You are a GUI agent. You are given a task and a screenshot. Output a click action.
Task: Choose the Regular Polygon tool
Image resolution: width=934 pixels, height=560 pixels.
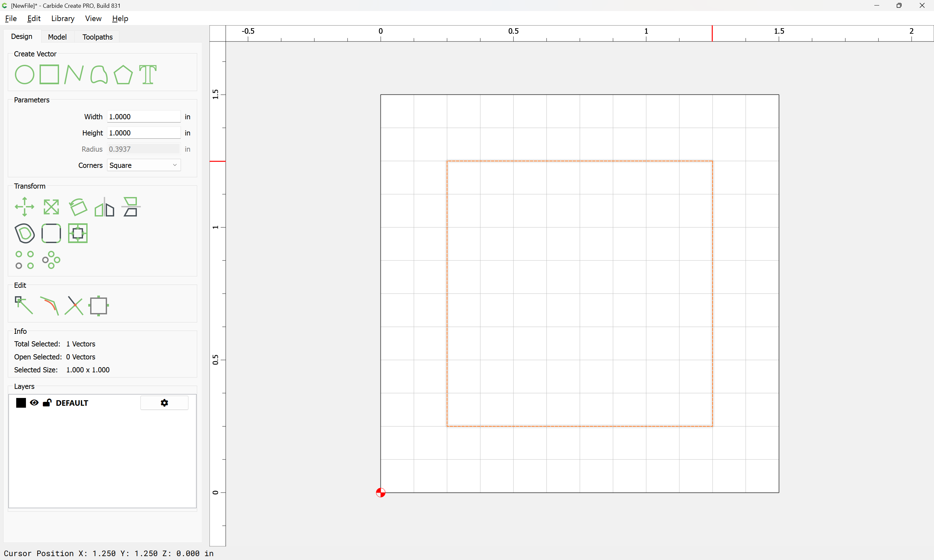pyautogui.click(x=123, y=74)
